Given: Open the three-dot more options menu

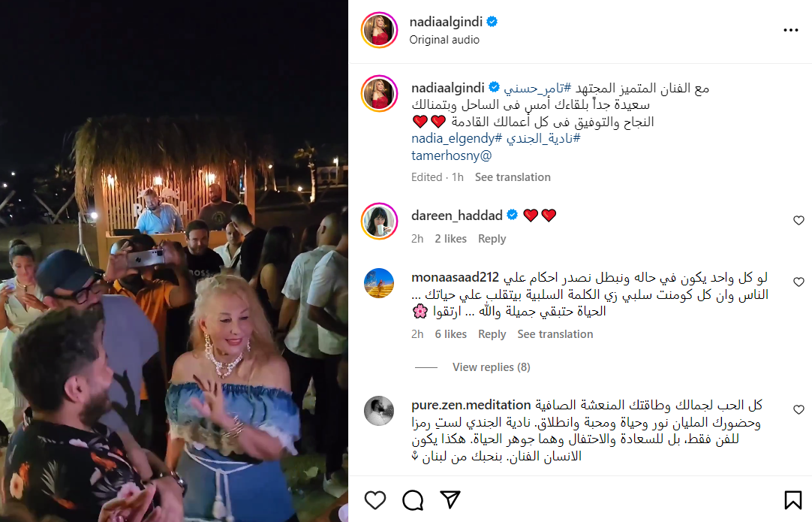Looking at the screenshot, I should (x=791, y=31).
